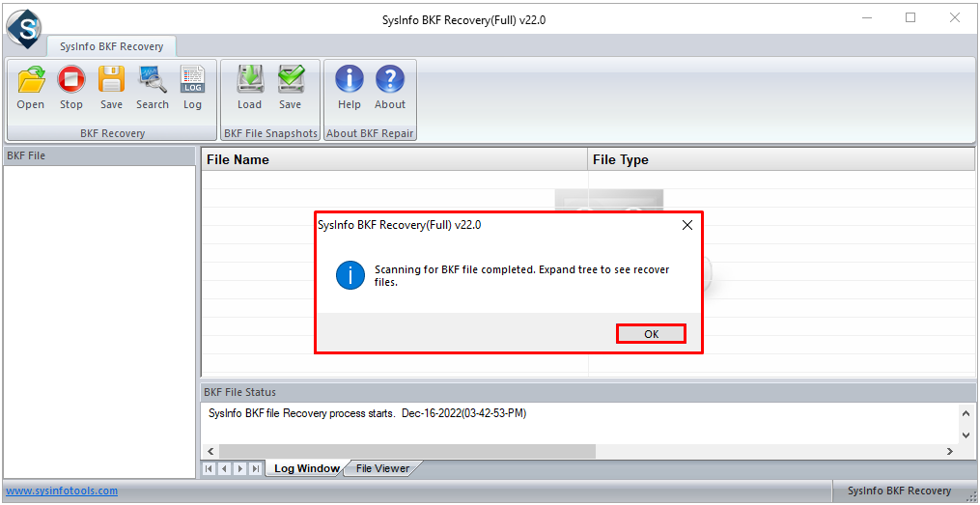The image size is (980, 505).
Task: Close the scanning completed dialog
Action: coord(686,226)
